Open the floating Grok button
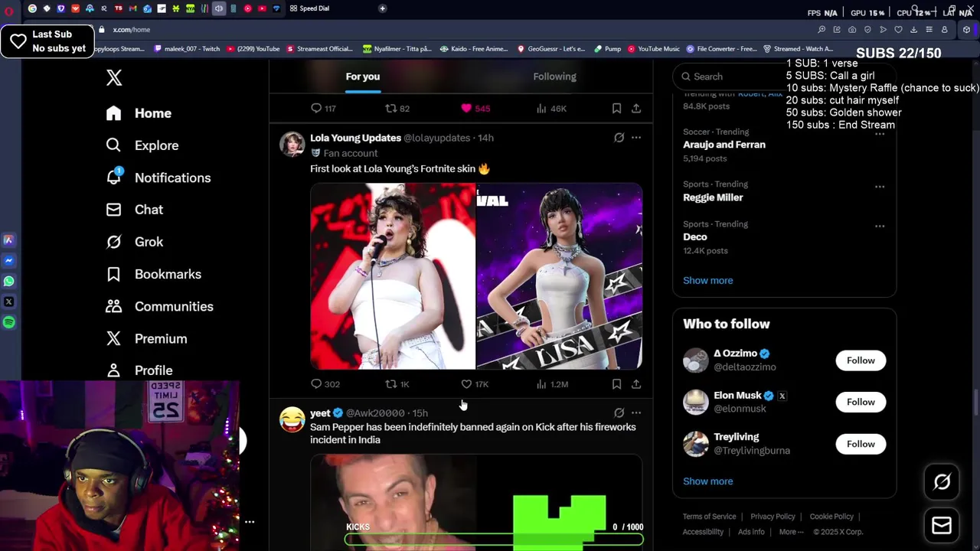The height and width of the screenshot is (551, 980). (942, 482)
